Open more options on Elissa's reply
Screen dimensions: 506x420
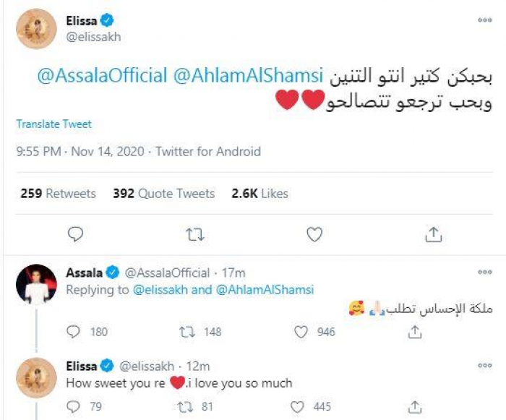pyautogui.click(x=484, y=365)
